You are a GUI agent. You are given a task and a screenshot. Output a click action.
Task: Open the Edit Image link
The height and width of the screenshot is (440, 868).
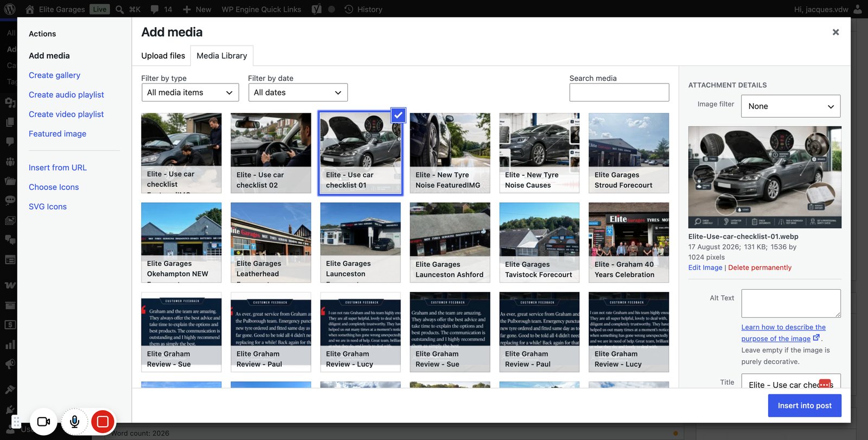click(x=705, y=267)
